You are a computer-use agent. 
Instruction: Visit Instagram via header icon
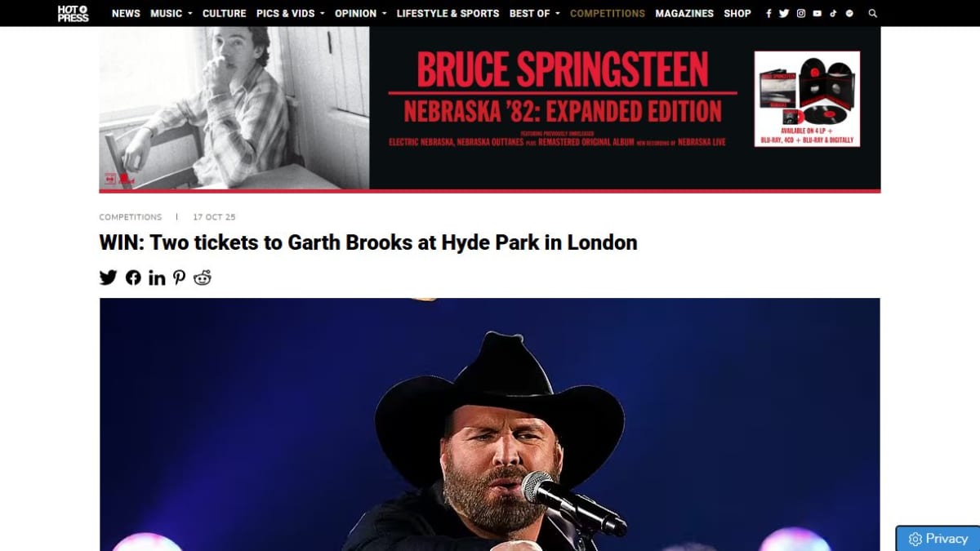(801, 13)
